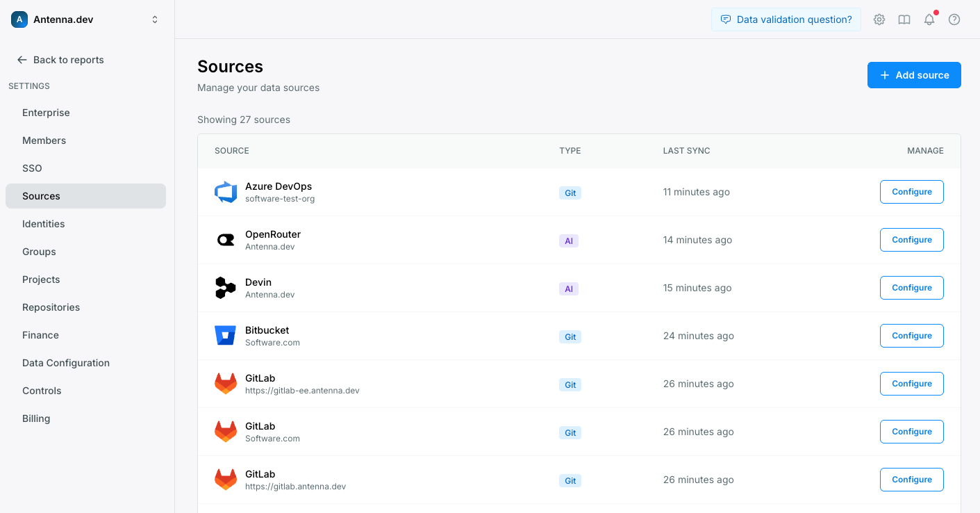Open the Antenna.dev workspace switcher chevrons
This screenshot has width=980, height=513.
[155, 19]
